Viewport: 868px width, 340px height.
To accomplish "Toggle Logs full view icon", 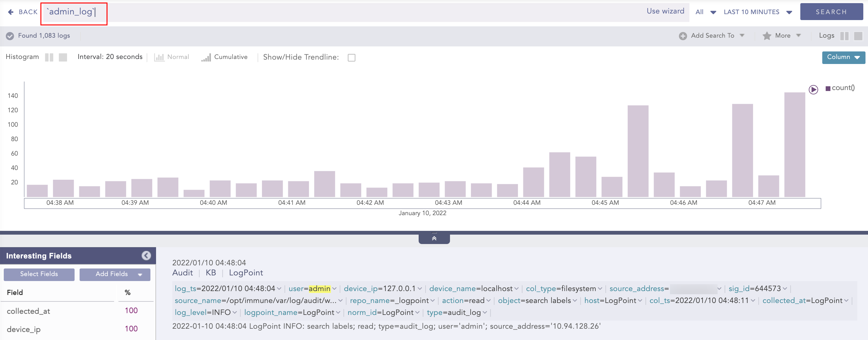I will (858, 36).
